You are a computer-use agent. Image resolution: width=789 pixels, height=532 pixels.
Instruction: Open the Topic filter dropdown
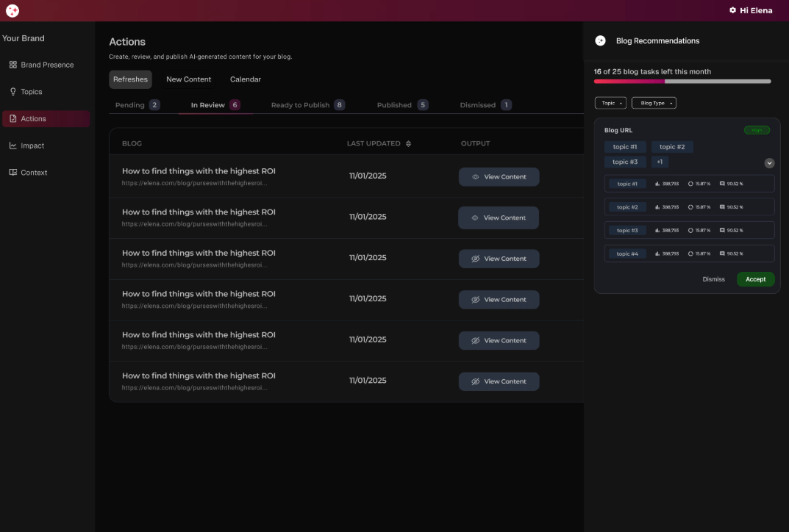(610, 103)
